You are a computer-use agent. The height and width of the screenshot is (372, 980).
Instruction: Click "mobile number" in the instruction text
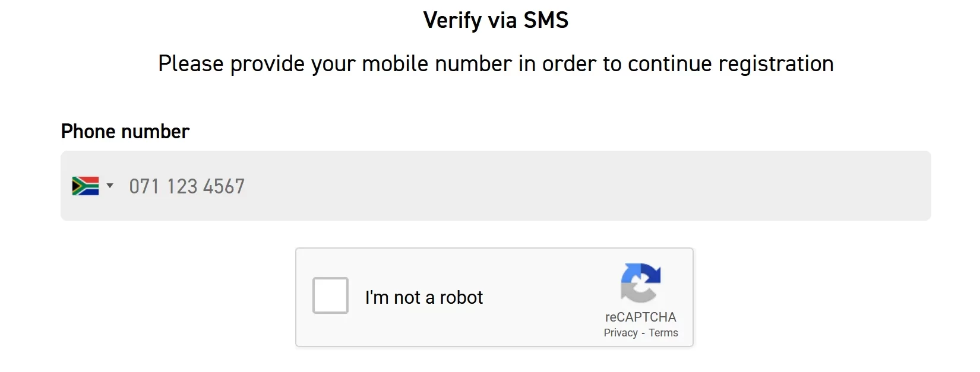point(437,64)
